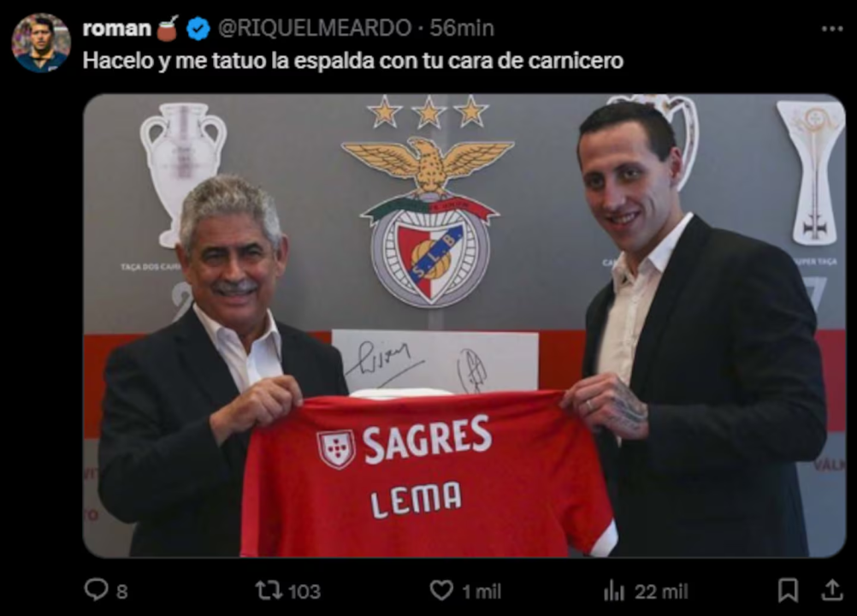The width and height of the screenshot is (857, 616).
Task: Click the display name roman
Action: 117,28
